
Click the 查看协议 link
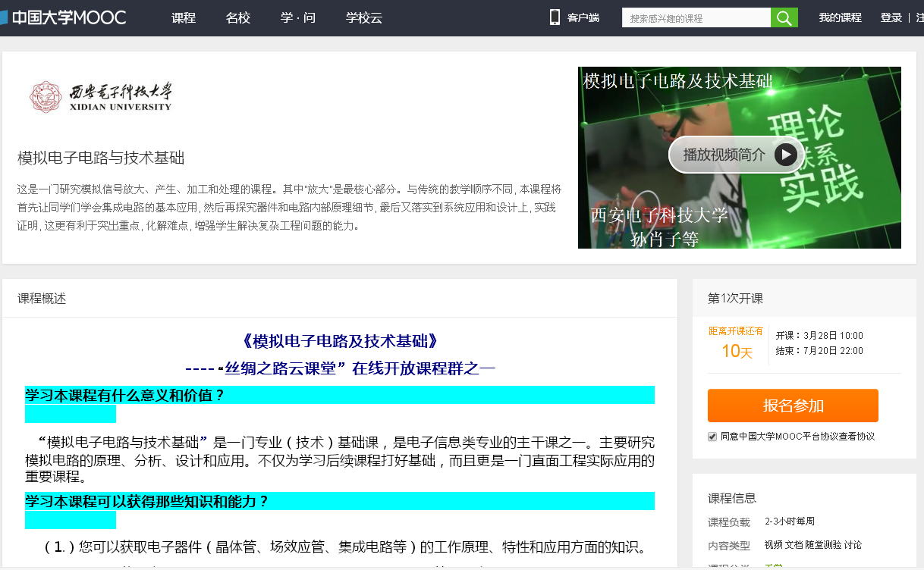[x=857, y=437]
